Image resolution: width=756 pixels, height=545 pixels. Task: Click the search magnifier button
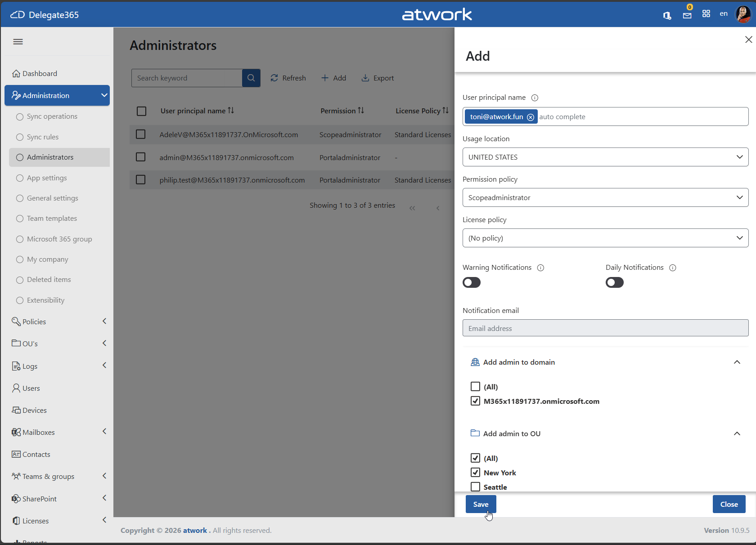coord(251,78)
